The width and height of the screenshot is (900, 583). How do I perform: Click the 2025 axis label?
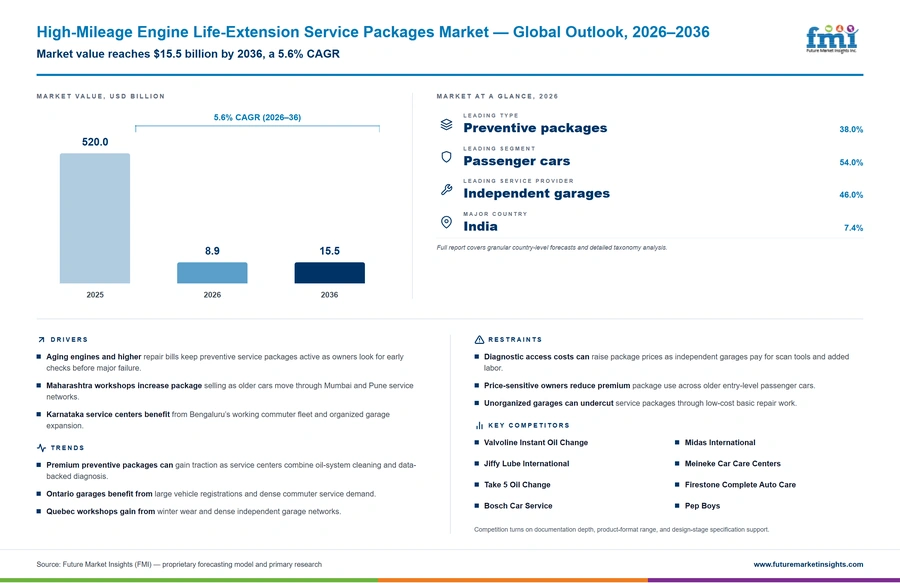(x=95, y=295)
